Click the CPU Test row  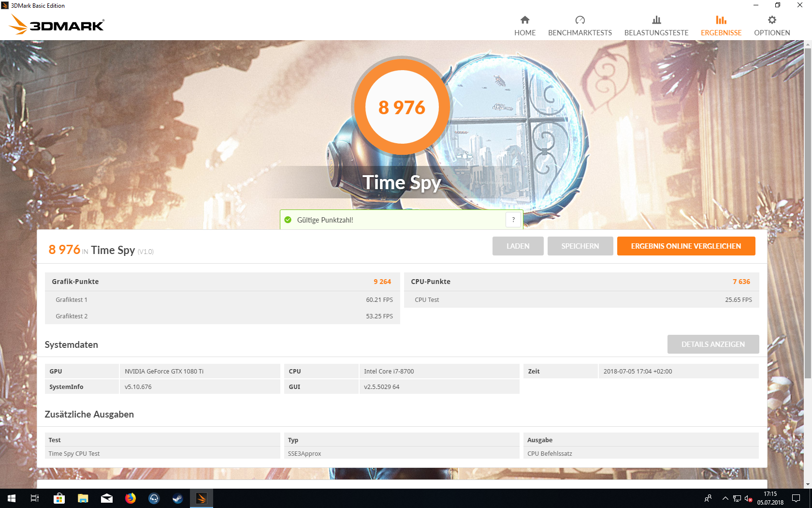(x=581, y=299)
